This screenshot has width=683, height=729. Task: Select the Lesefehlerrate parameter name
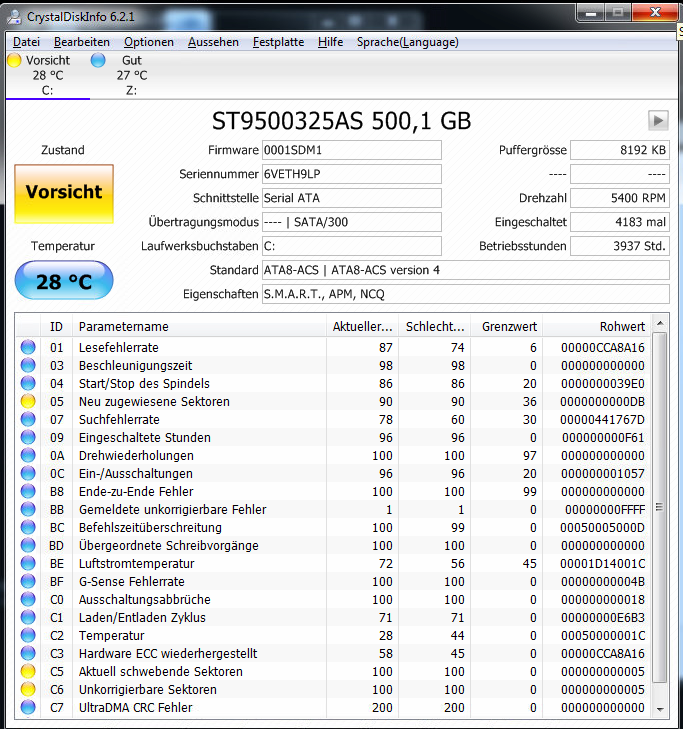(x=119, y=347)
